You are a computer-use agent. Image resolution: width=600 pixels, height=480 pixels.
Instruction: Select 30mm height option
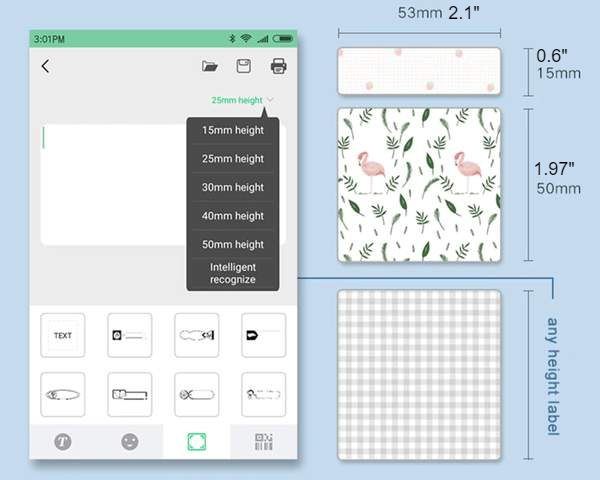(x=233, y=187)
